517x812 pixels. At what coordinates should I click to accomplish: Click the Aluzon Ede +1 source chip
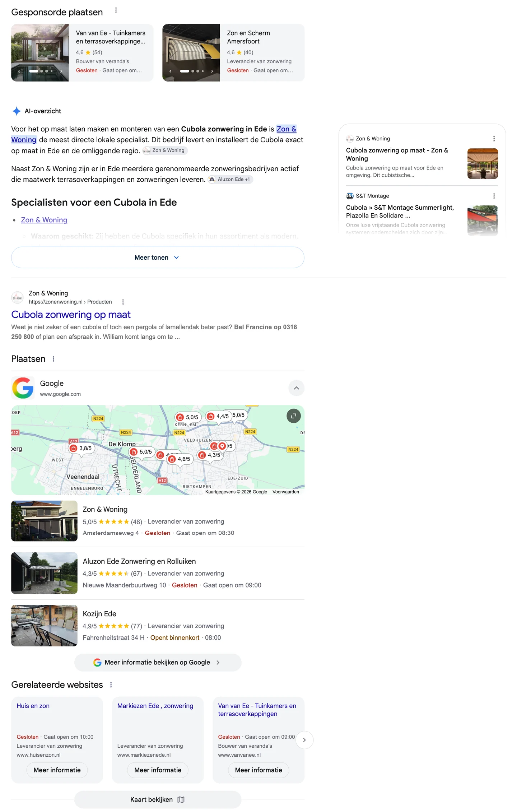click(x=230, y=179)
